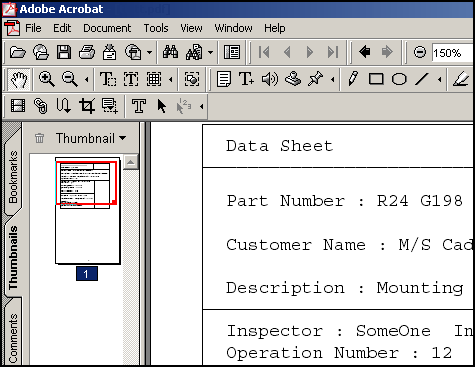
Task: Print the document using printer icon
Action: 87,52
